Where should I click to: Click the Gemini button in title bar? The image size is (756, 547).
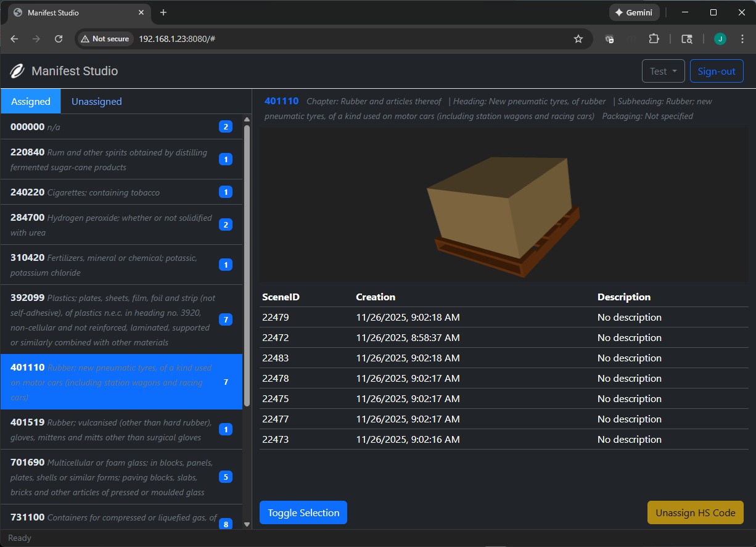pos(634,12)
